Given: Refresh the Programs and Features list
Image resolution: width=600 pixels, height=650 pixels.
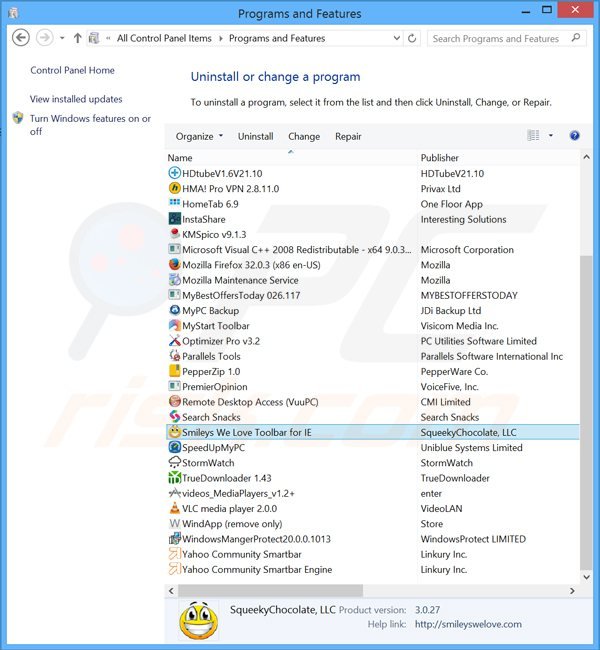Looking at the screenshot, I should point(412,38).
